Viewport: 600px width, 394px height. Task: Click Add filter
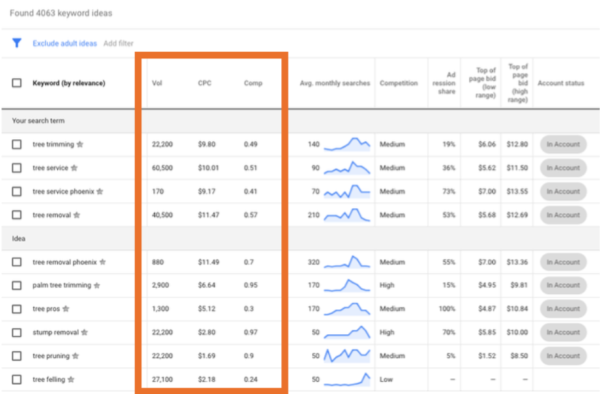118,43
